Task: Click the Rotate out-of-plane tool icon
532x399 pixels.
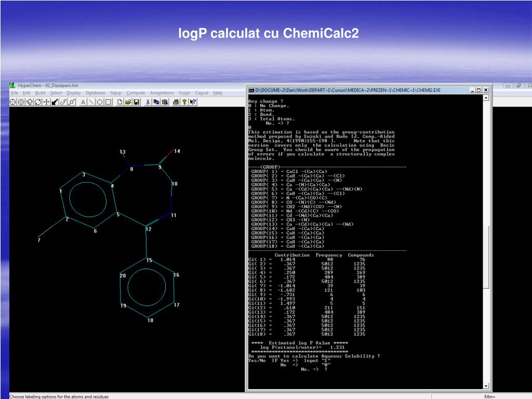Action: pos(30,102)
